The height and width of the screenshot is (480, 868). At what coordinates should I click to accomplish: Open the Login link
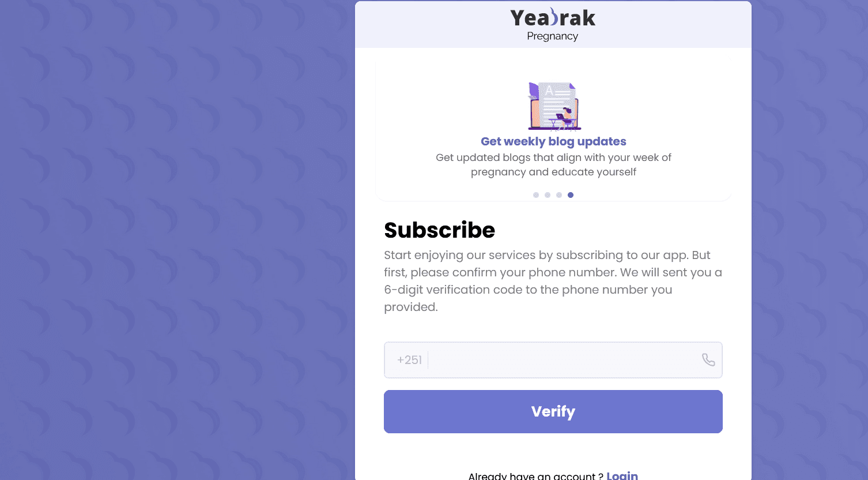click(x=622, y=475)
